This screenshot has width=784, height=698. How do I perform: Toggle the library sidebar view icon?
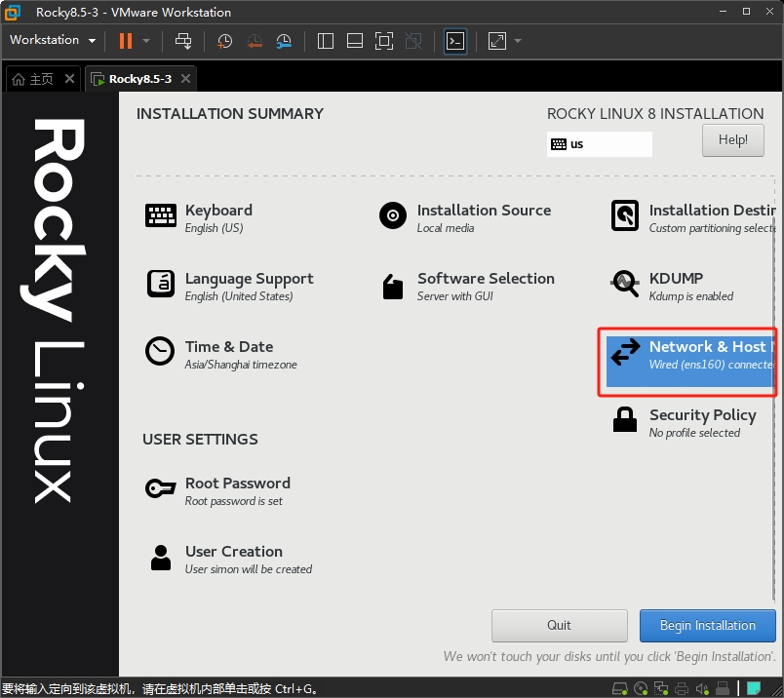click(x=326, y=41)
